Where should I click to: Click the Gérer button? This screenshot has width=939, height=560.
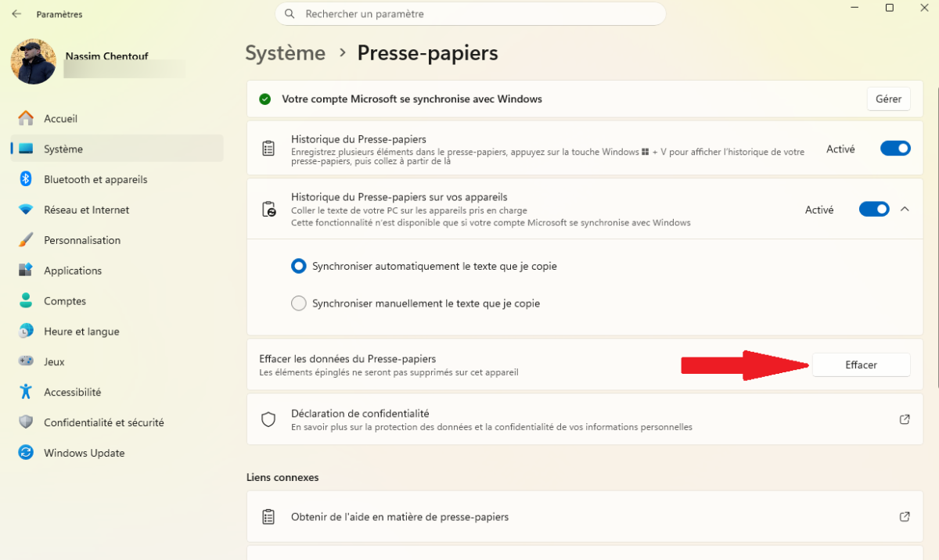tap(888, 99)
